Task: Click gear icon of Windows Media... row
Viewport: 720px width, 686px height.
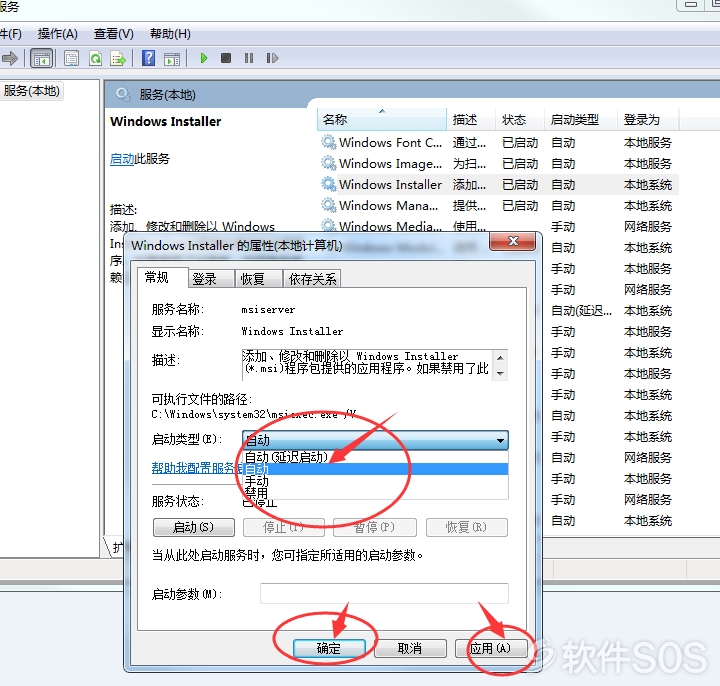Action: click(328, 225)
